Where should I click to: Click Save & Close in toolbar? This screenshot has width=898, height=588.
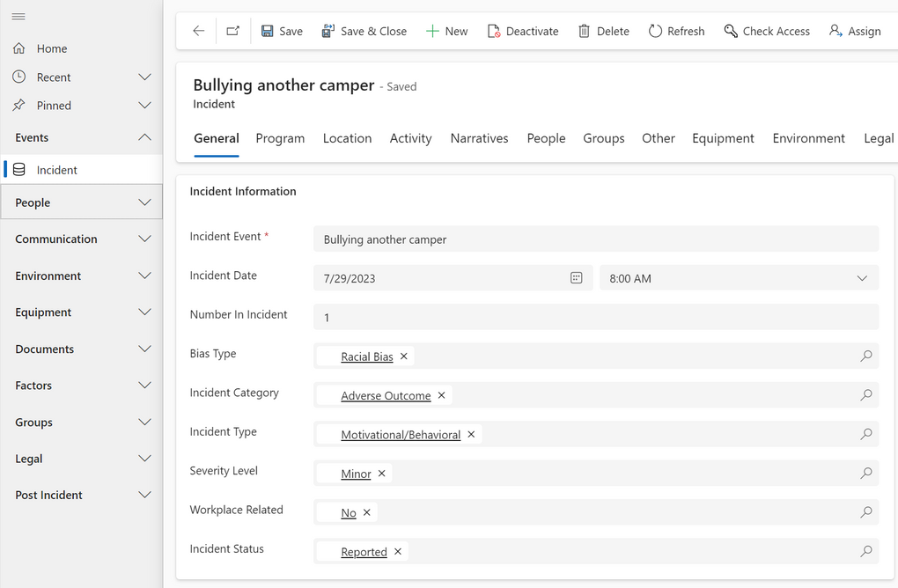tap(364, 31)
